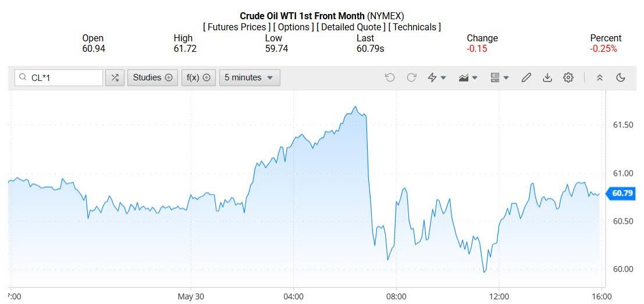Open the drawing pencil tool
Screen dimensions: 644x304
pyautogui.click(x=526, y=77)
